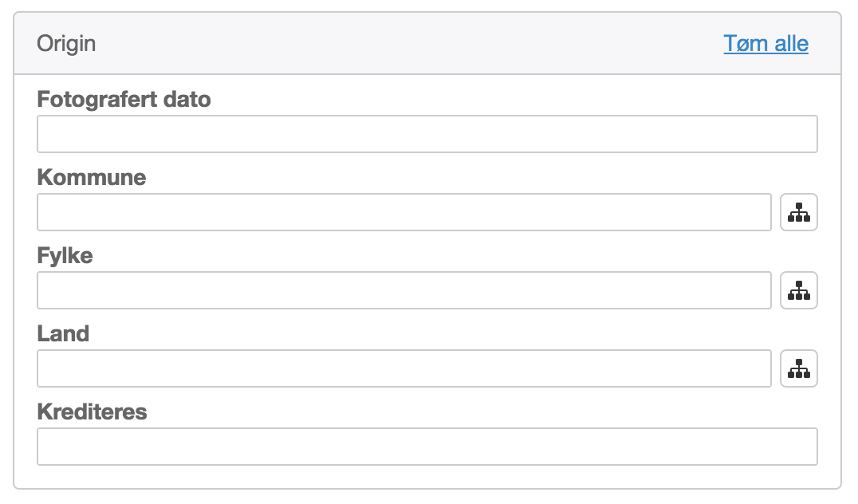Click the Kommune field label
This screenshot has width=858, height=504.
pyautogui.click(x=92, y=177)
